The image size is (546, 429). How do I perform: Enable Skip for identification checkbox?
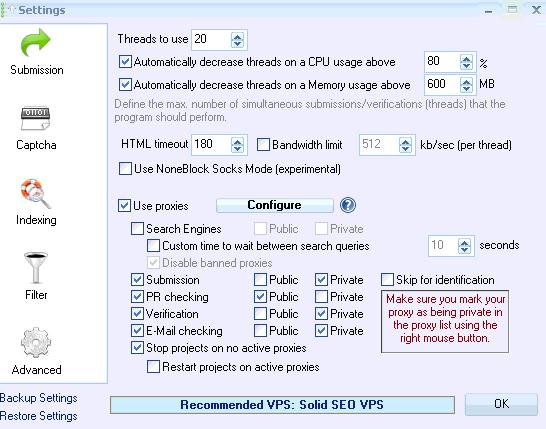(387, 279)
